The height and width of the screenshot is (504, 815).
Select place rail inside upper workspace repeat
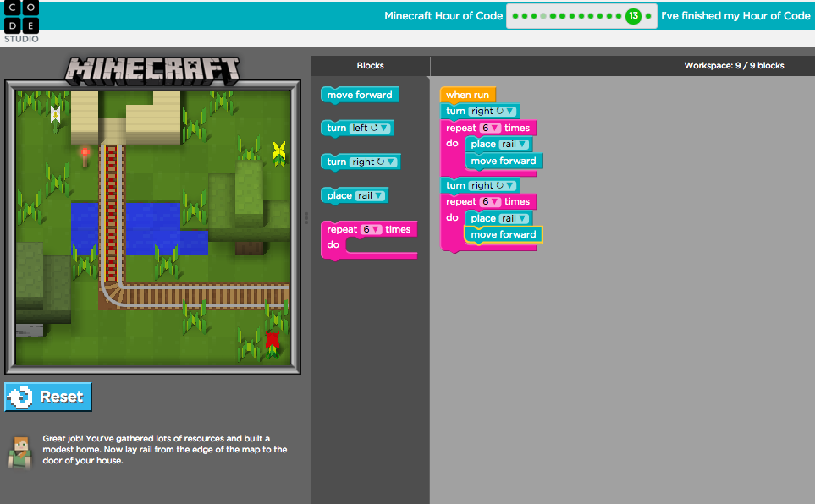[498, 145]
